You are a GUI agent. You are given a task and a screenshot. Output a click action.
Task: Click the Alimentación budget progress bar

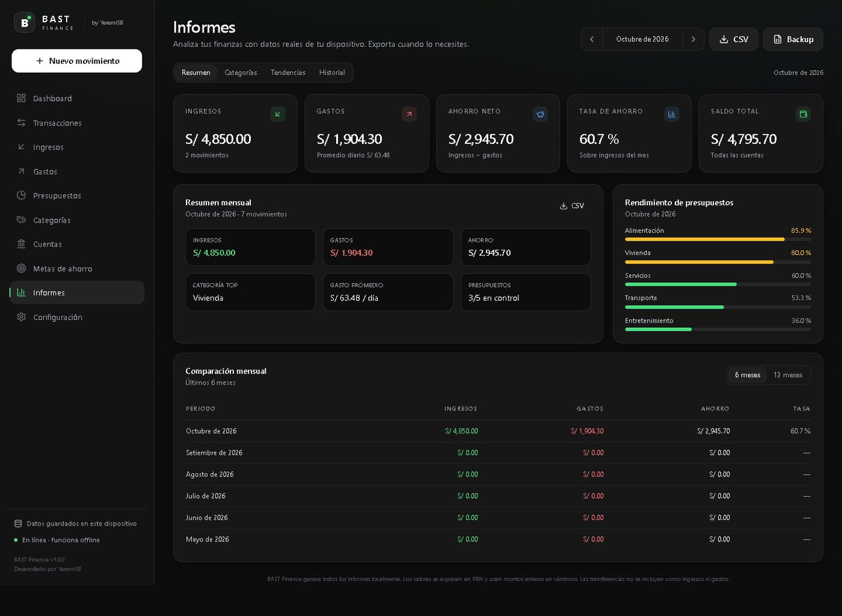(x=718, y=239)
